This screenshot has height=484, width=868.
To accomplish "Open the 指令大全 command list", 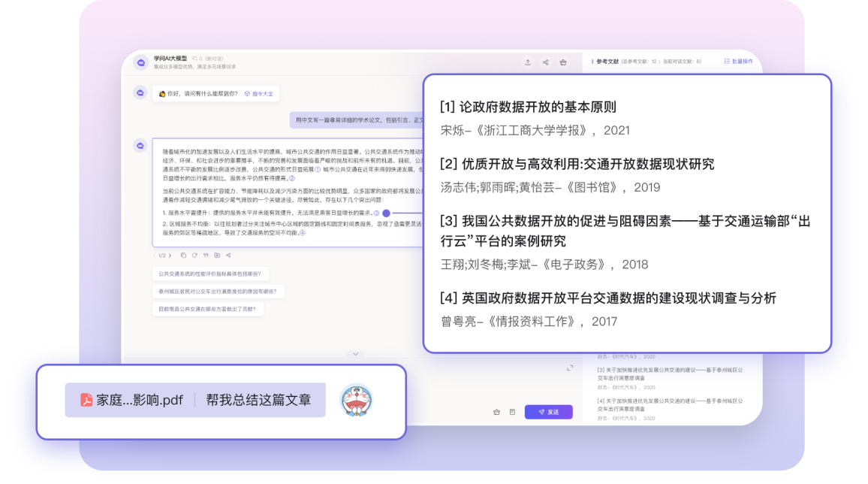I will [259, 94].
